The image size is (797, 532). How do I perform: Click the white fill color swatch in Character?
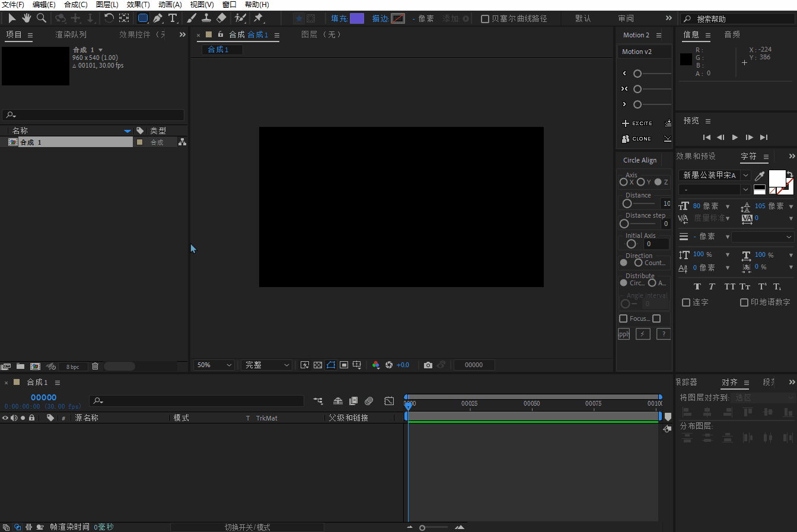point(777,179)
